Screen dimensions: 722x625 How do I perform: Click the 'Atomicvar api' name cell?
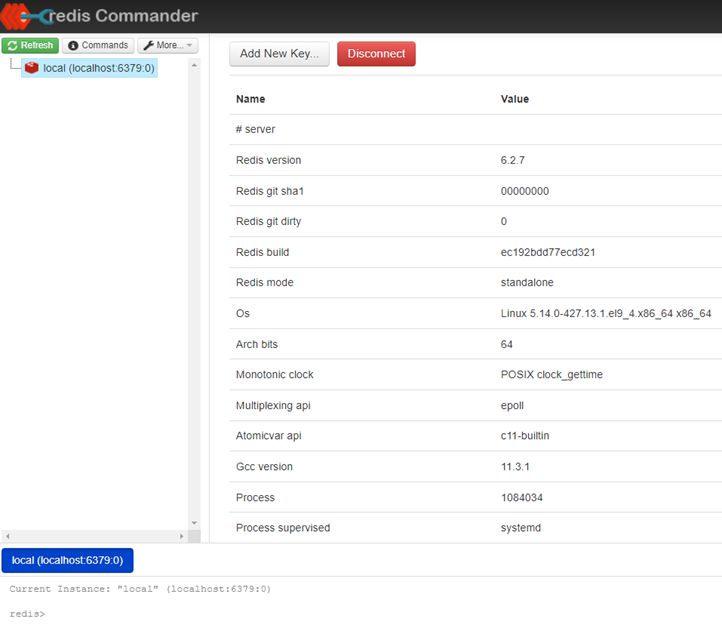coord(268,436)
